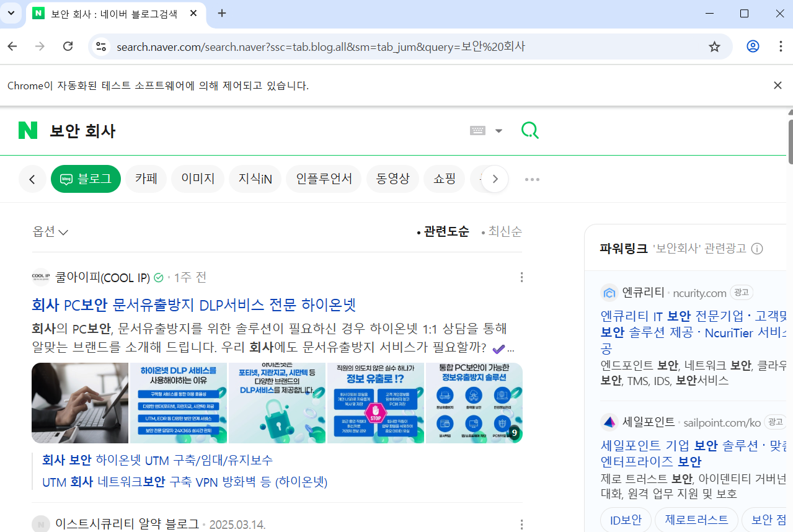This screenshot has height=532, width=793.
Task: Open the virtual keyboard input tool
Action: [x=477, y=131]
